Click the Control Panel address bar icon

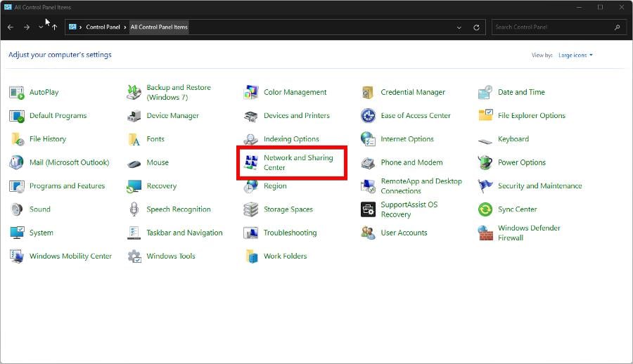[72, 27]
